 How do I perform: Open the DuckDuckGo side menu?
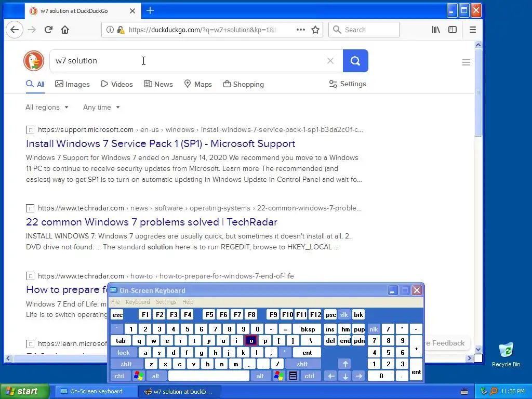click(x=466, y=62)
